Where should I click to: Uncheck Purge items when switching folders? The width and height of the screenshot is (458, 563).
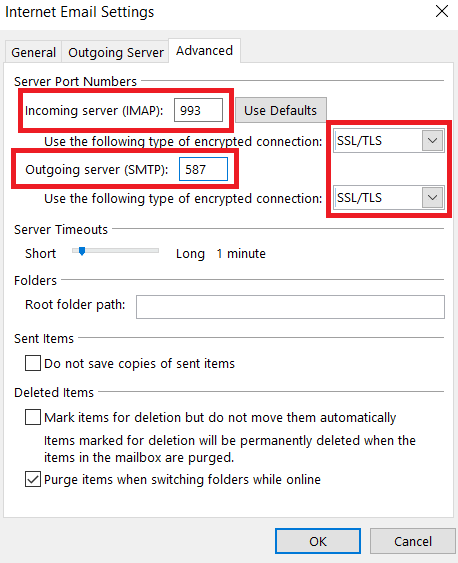[x=33, y=479]
